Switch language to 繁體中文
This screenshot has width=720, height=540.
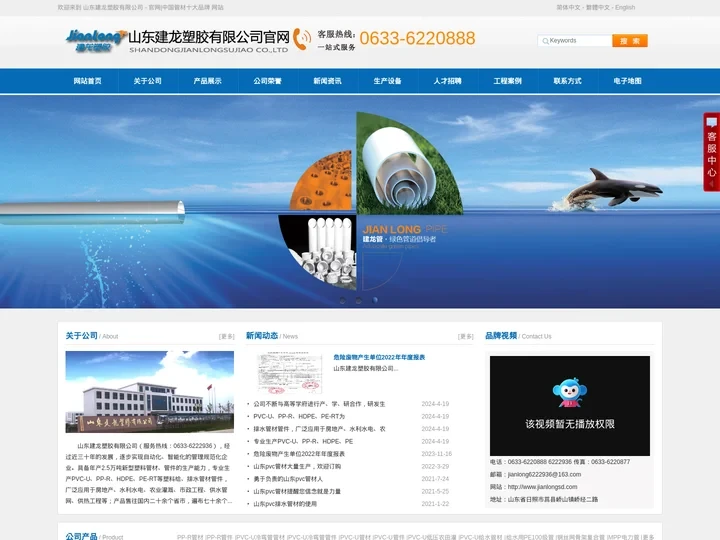(598, 7)
